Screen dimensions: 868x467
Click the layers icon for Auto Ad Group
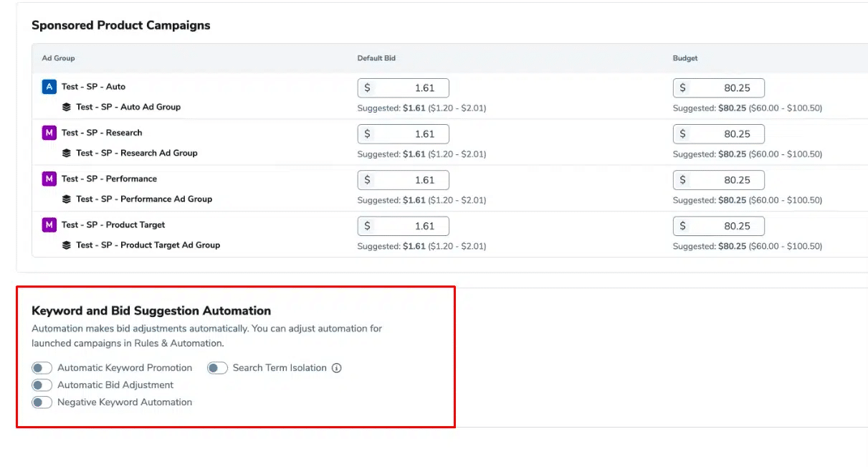[67, 107]
